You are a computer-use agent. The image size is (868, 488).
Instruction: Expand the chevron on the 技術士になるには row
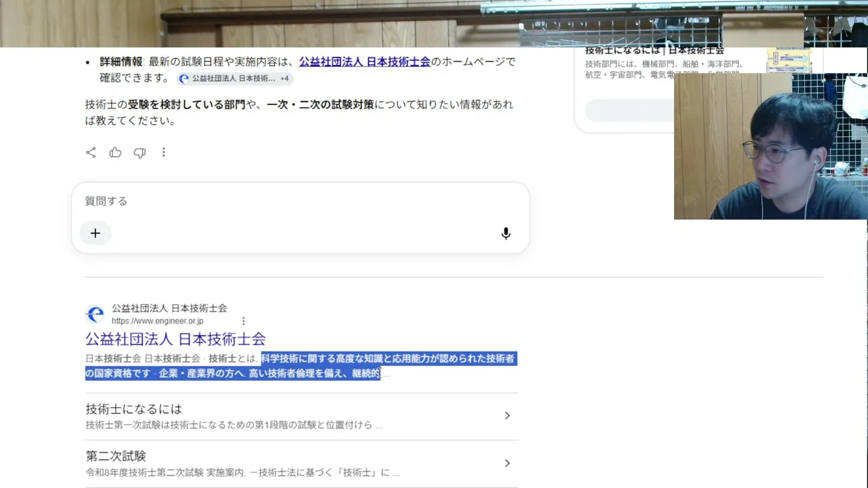pos(507,415)
